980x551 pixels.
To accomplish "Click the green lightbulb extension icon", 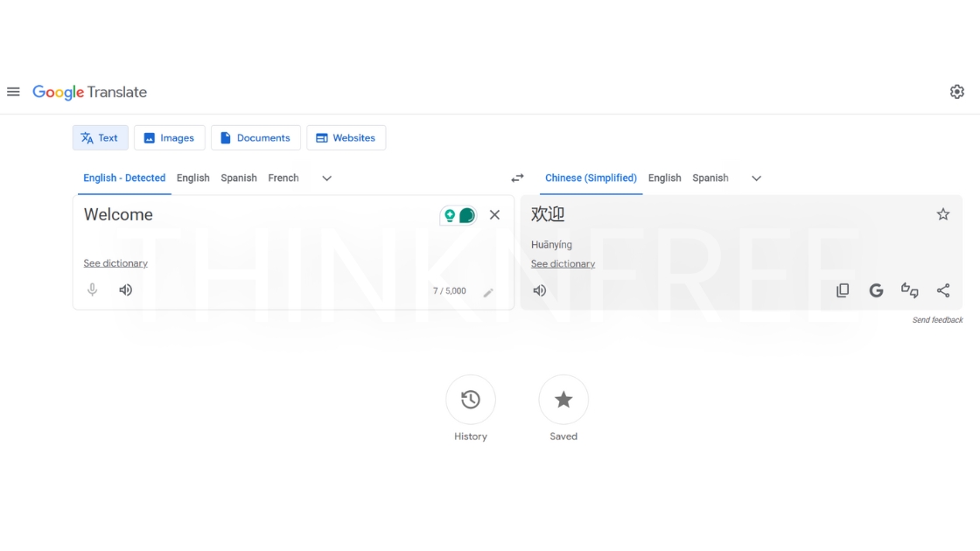I will [450, 215].
